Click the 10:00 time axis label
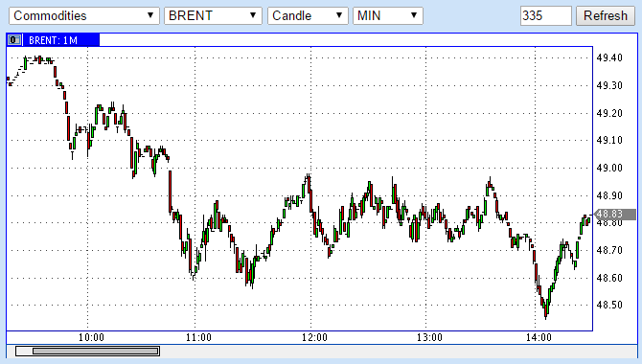Image resolution: width=642 pixels, height=364 pixels. (91, 337)
